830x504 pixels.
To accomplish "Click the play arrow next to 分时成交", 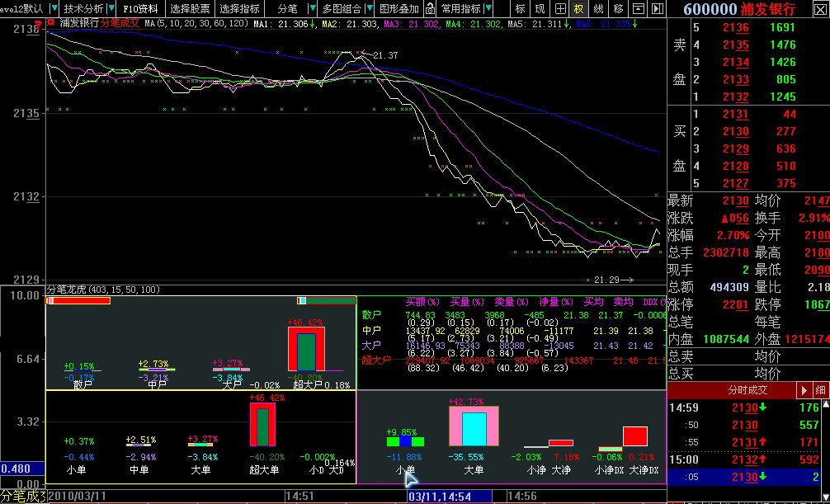I will tap(804, 389).
